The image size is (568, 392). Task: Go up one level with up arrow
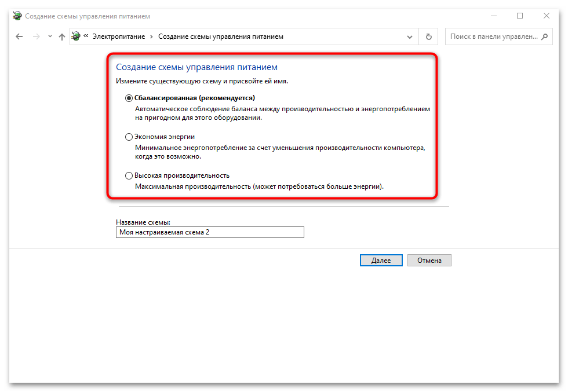pos(62,36)
